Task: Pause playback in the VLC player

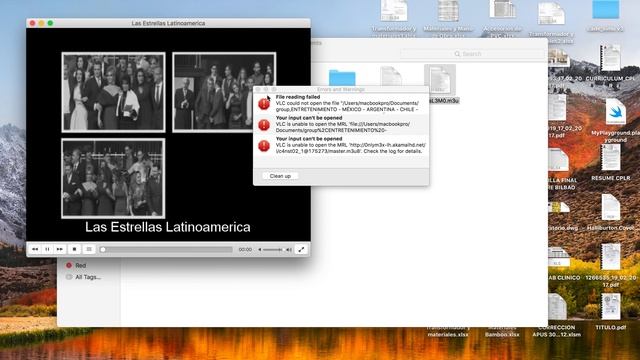Action: (x=47, y=249)
